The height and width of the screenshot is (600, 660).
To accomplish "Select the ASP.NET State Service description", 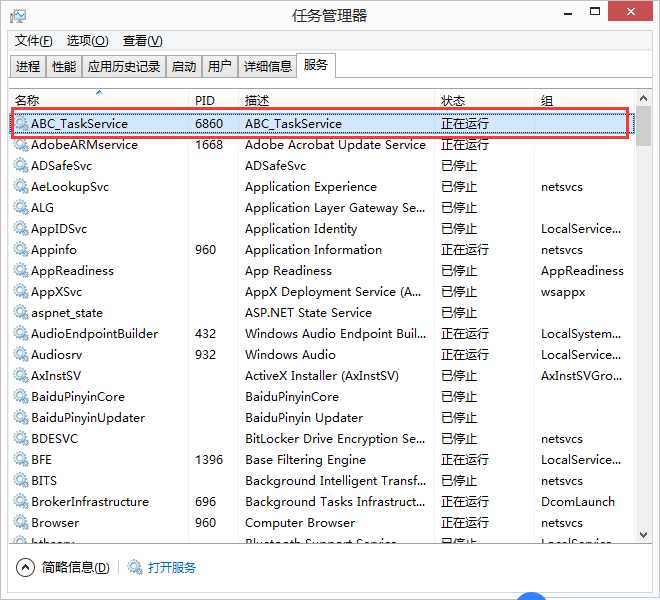I will click(x=309, y=312).
